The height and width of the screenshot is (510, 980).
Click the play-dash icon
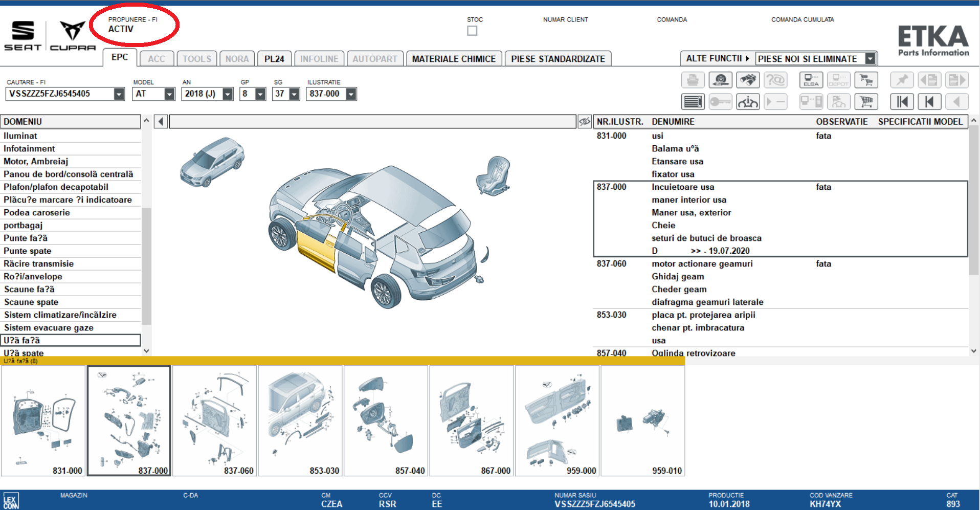pyautogui.click(x=775, y=102)
